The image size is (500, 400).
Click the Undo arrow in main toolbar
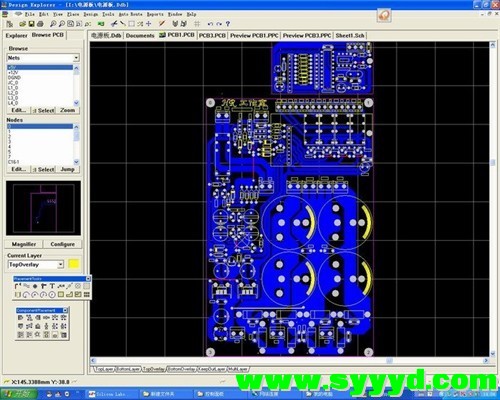pos(210,24)
